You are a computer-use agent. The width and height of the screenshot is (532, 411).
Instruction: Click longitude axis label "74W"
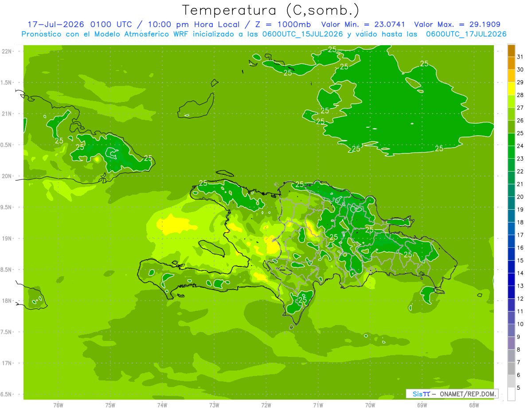(162, 405)
